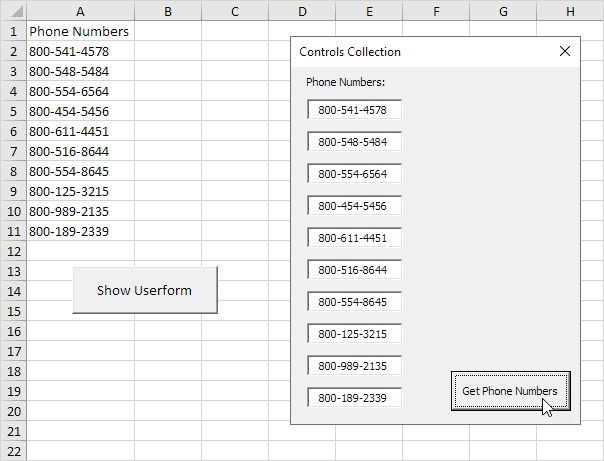Select the Select All corner triangle

coord(13,10)
